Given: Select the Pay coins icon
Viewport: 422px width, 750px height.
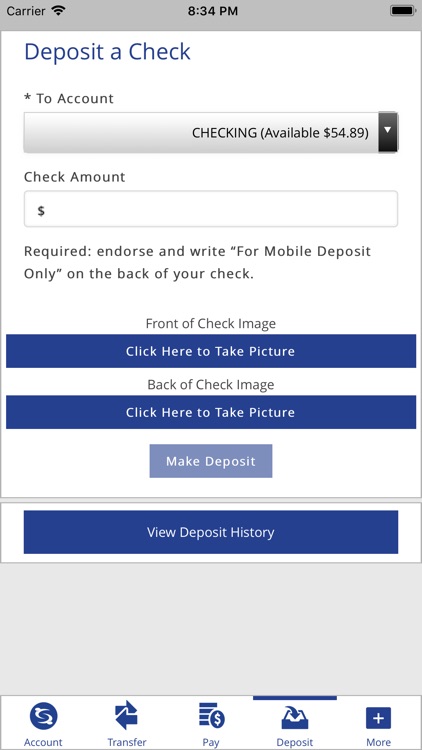Looking at the screenshot, I should [211, 716].
